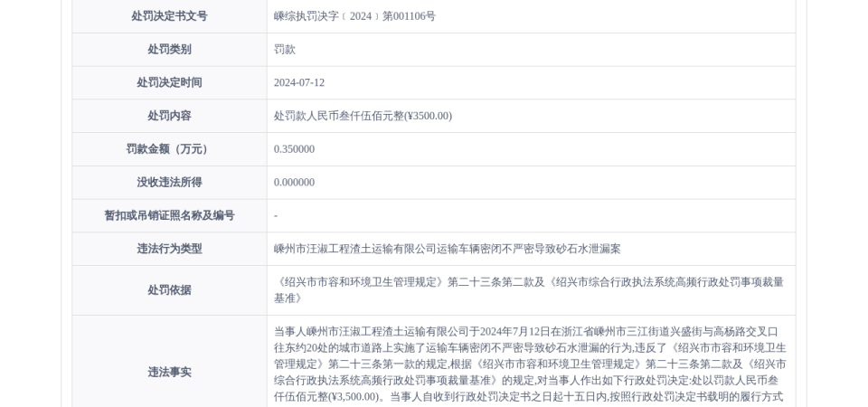Click the 罚款金额（万元）label

pos(169,149)
